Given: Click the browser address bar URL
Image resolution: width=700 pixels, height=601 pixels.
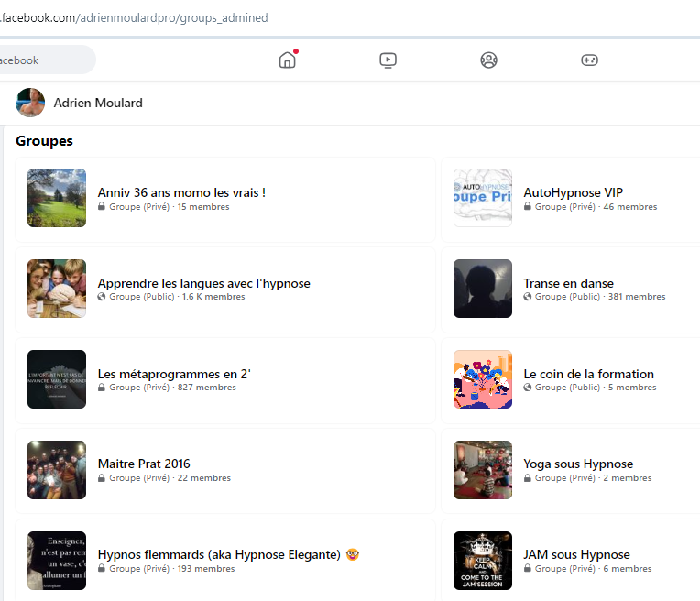Looking at the screenshot, I should click(x=137, y=17).
